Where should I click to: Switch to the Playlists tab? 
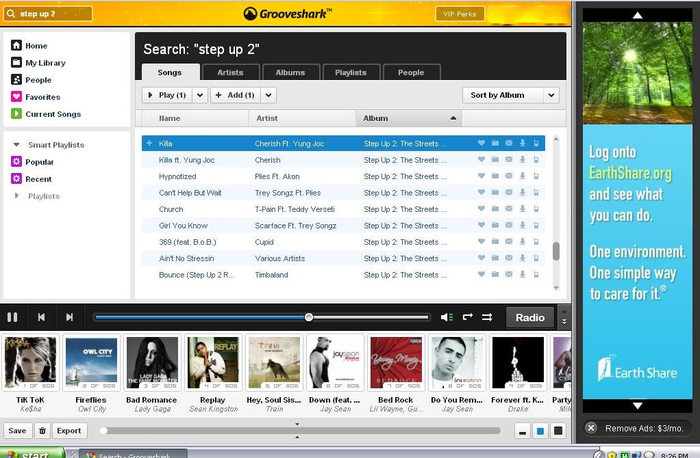(x=351, y=72)
